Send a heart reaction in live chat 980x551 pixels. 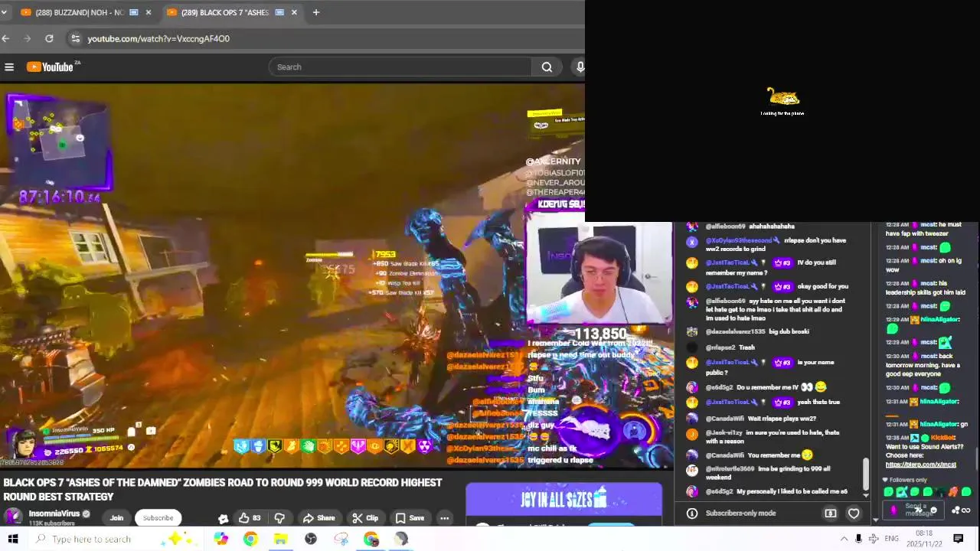[x=854, y=514]
